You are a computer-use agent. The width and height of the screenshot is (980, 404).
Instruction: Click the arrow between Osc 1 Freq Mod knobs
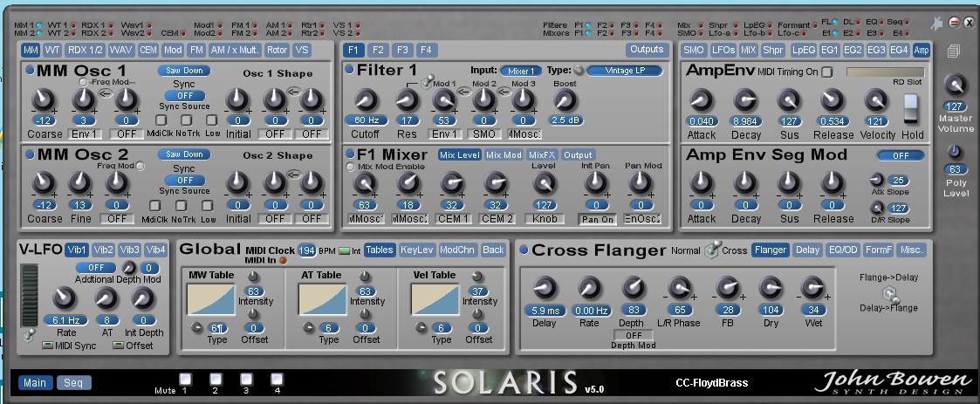[104, 94]
